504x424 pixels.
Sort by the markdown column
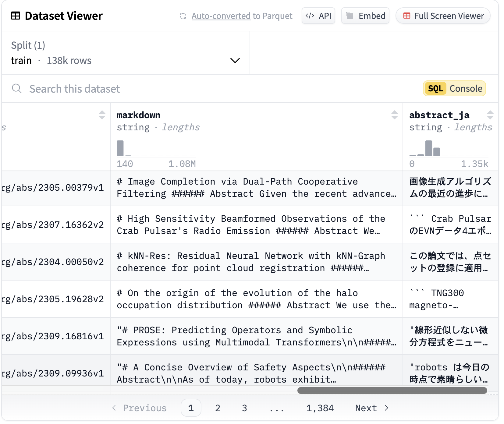point(395,115)
